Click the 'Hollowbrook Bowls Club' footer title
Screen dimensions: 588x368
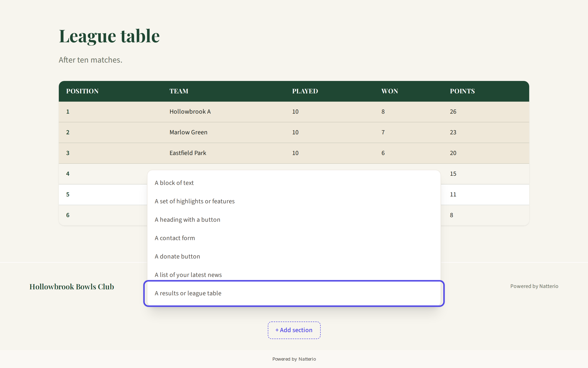(x=72, y=287)
